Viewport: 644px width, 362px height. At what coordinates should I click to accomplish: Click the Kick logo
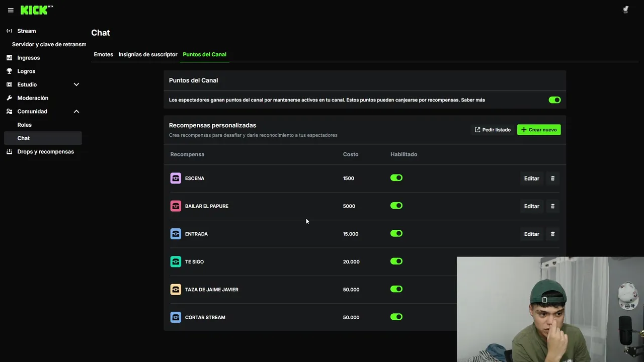click(x=34, y=10)
